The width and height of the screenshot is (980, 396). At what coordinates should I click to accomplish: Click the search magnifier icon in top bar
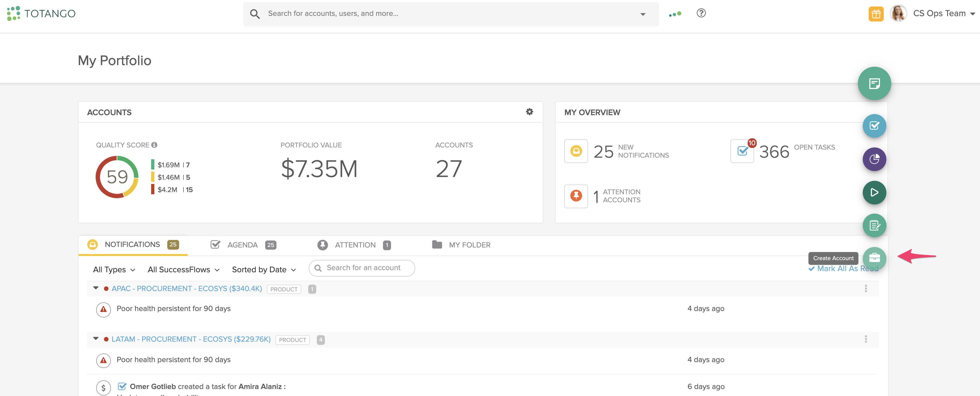pos(254,14)
